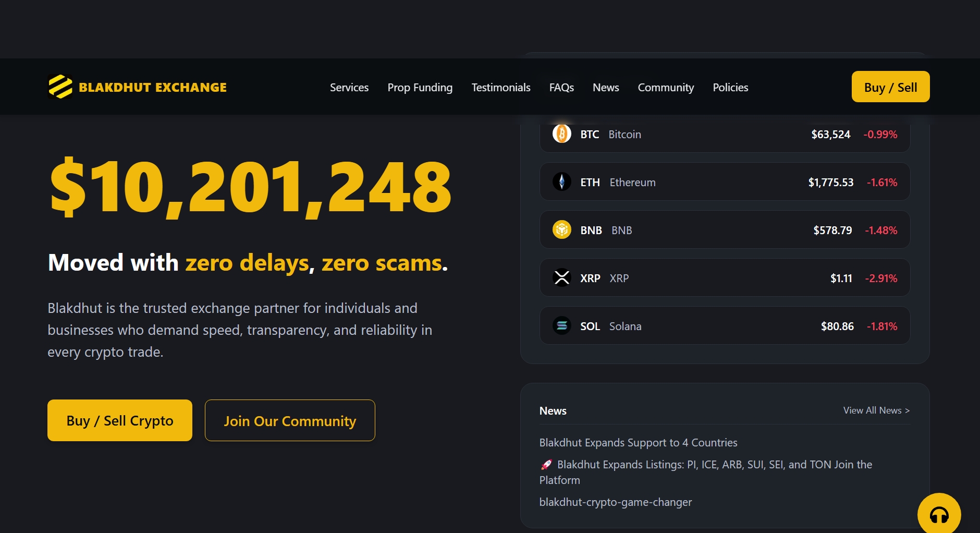Open the Services menu item
This screenshot has height=533, width=980.
(x=349, y=88)
